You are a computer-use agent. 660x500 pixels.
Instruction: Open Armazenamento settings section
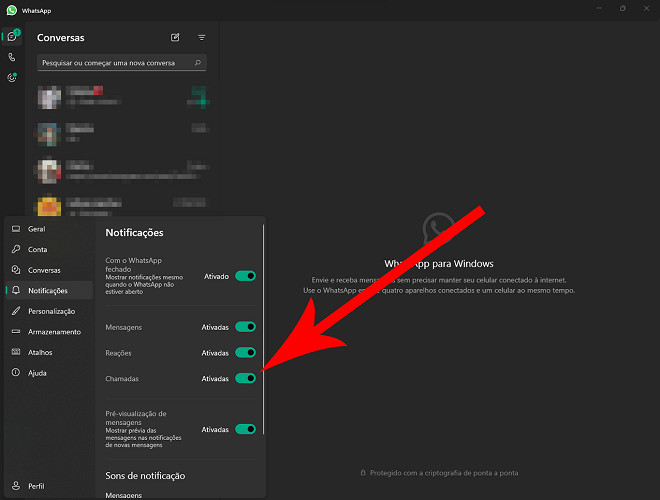tap(49, 332)
